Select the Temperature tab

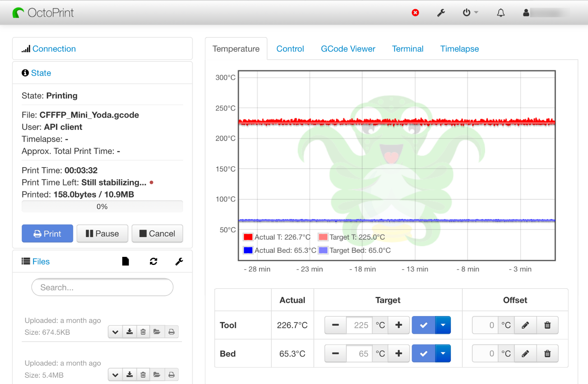pyautogui.click(x=236, y=49)
